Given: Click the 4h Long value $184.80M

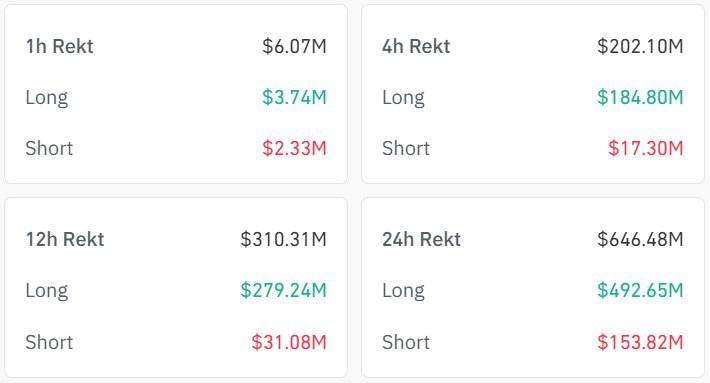Looking at the screenshot, I should coord(640,97).
